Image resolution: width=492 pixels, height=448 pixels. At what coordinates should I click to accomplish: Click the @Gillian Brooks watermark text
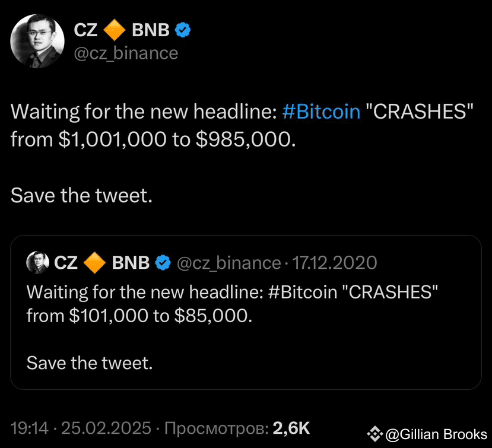coord(436,434)
